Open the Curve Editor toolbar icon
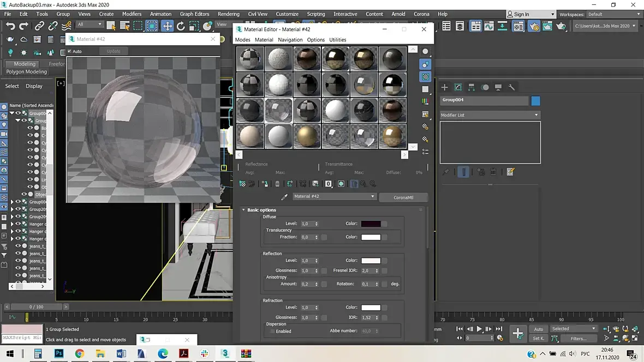644x362 pixels. pos(489,26)
